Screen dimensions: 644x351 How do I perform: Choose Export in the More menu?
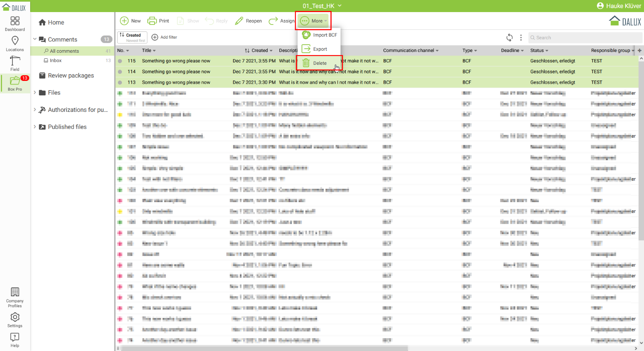320,49
